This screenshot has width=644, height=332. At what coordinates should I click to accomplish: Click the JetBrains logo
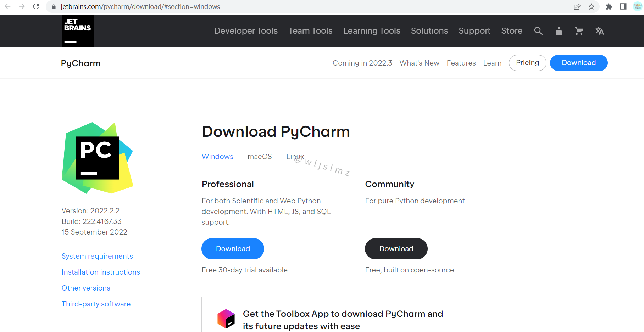[77, 31]
